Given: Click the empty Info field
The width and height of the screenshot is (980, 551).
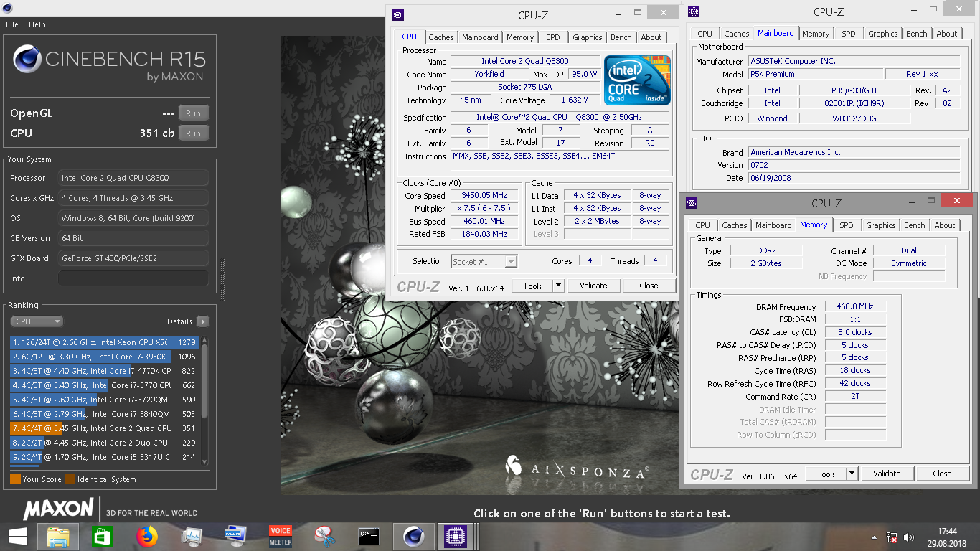Looking at the screenshot, I should point(133,278).
